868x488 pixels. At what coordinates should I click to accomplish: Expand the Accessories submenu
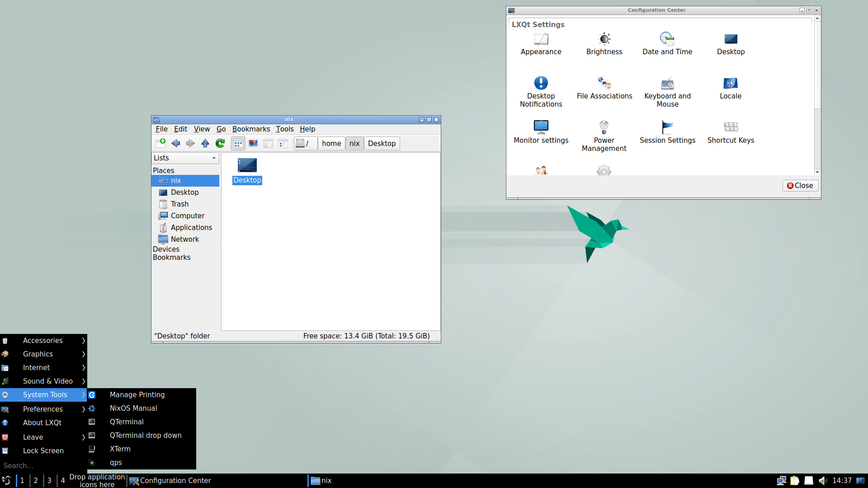coord(43,340)
